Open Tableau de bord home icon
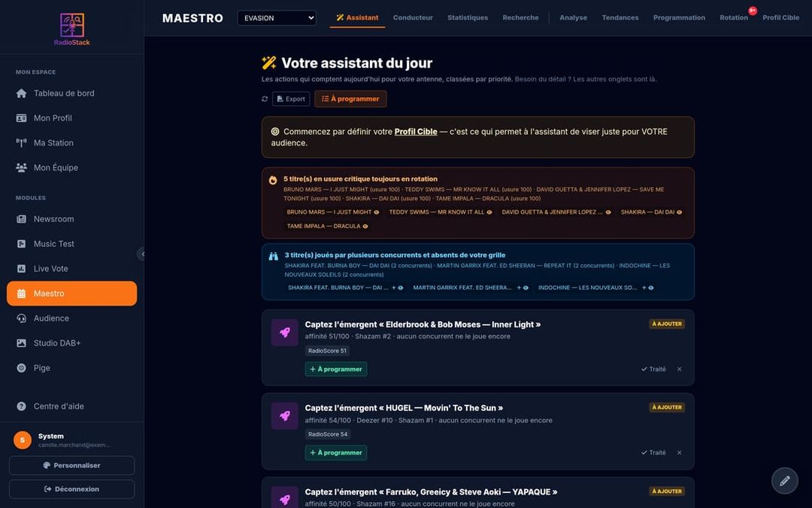 coord(21,93)
